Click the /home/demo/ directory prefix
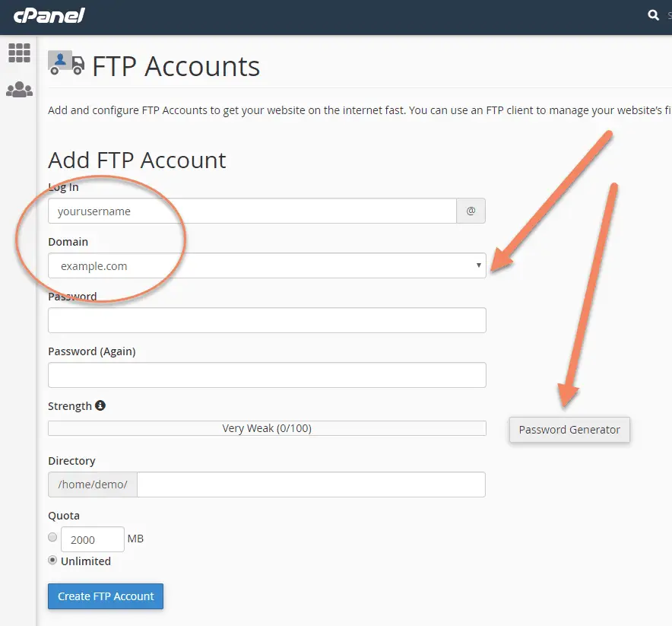Viewport: 672px width, 626px height. pyautogui.click(x=93, y=485)
